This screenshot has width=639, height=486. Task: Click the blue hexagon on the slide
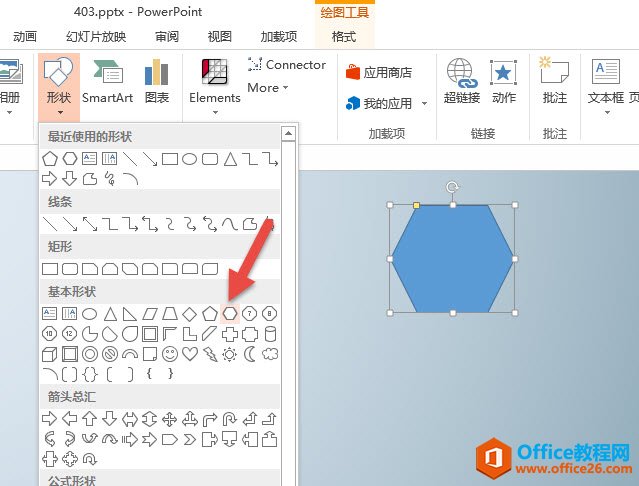tap(452, 259)
